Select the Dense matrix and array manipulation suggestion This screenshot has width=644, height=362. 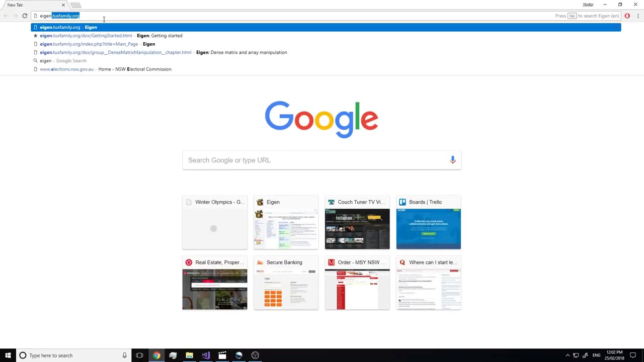point(326,52)
